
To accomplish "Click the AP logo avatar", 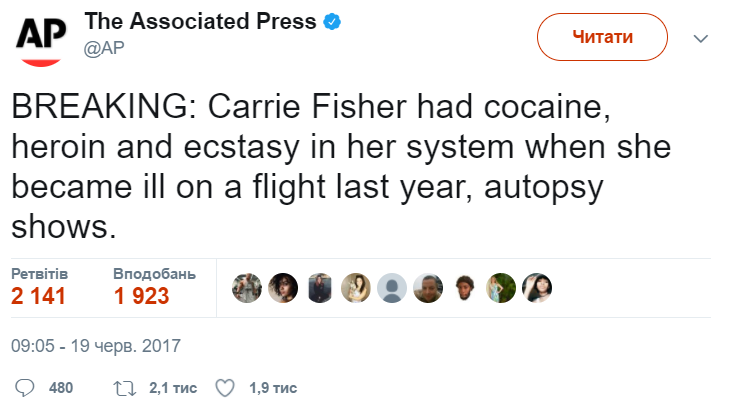I will pyautogui.click(x=40, y=39).
